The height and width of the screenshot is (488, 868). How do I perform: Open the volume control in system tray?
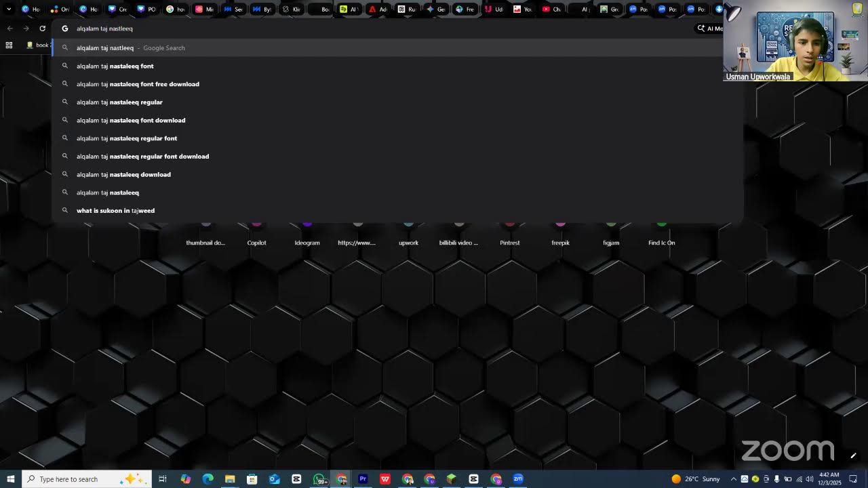[810, 479]
